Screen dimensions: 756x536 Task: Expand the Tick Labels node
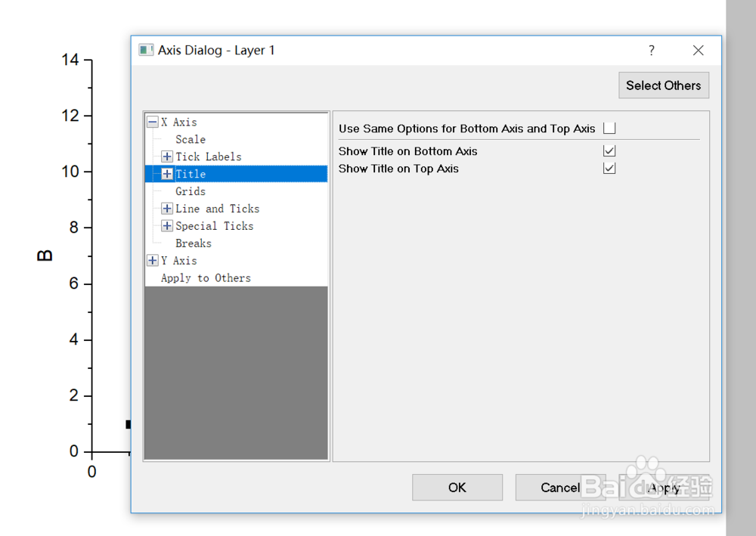(167, 156)
